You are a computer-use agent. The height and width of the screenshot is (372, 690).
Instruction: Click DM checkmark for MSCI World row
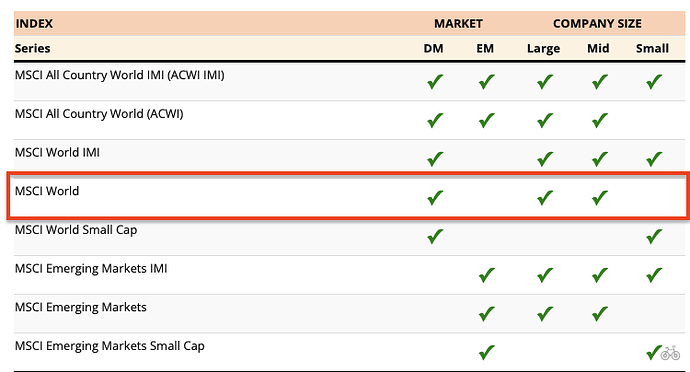coord(435,198)
